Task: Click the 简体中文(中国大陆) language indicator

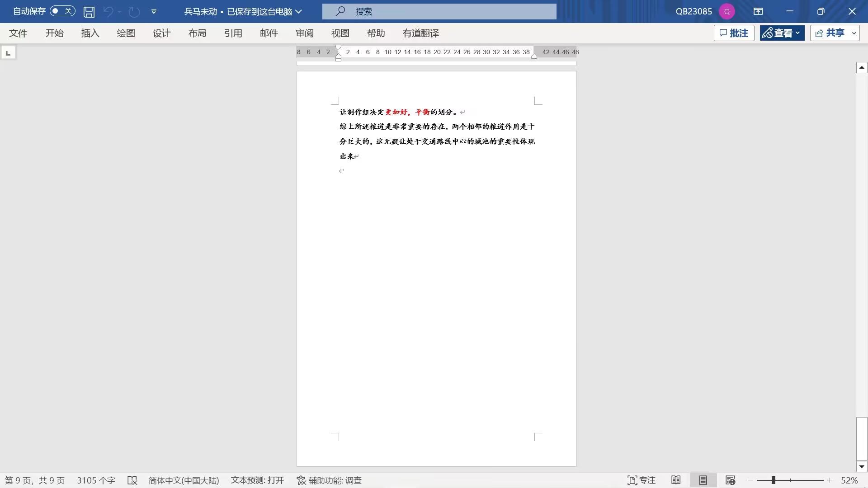Action: point(184,480)
